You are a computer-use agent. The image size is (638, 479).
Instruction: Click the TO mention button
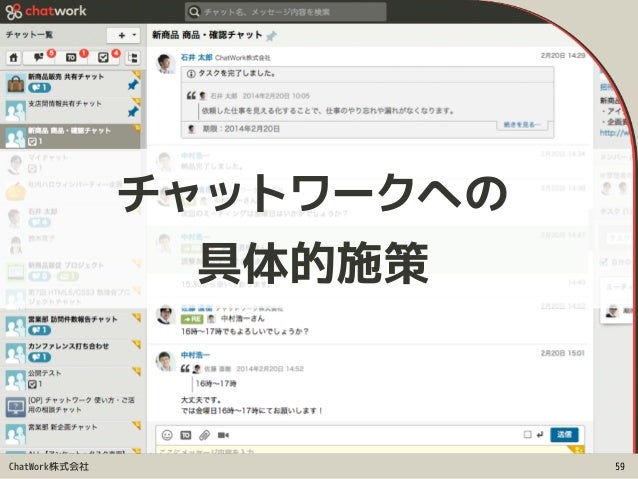pos(186,435)
